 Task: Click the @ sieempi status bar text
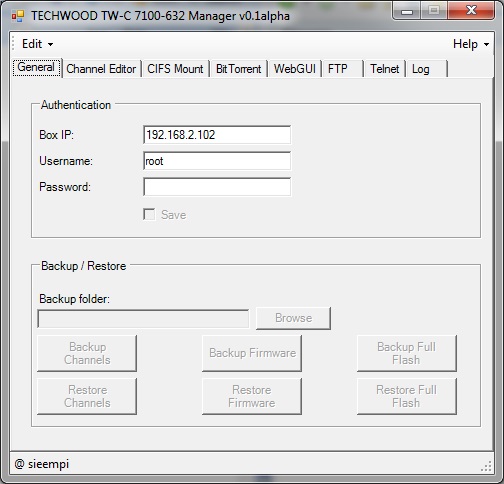click(42, 464)
